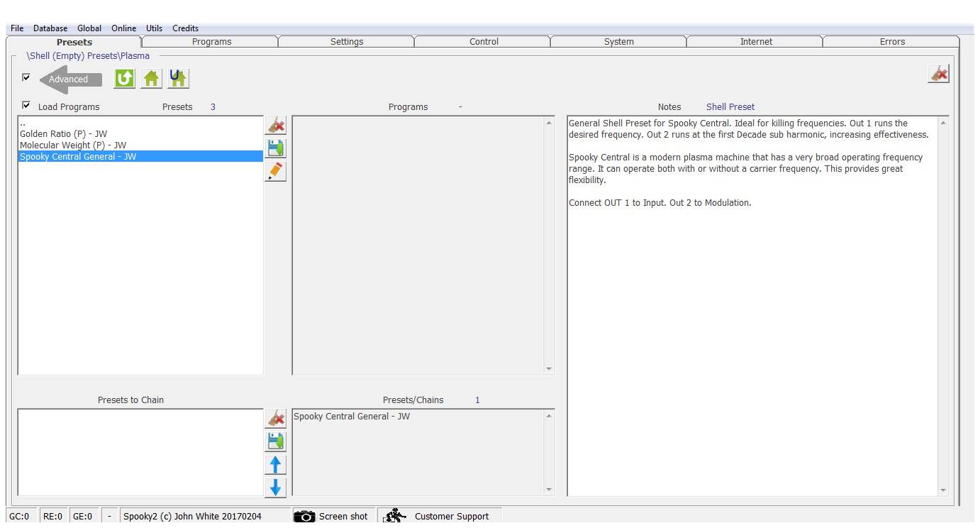
Task: Open the Credits menu
Action: (185, 28)
